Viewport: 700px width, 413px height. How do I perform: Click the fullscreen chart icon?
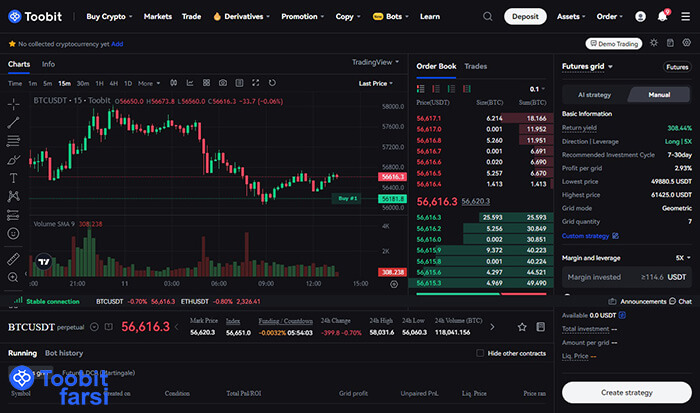coord(255,83)
